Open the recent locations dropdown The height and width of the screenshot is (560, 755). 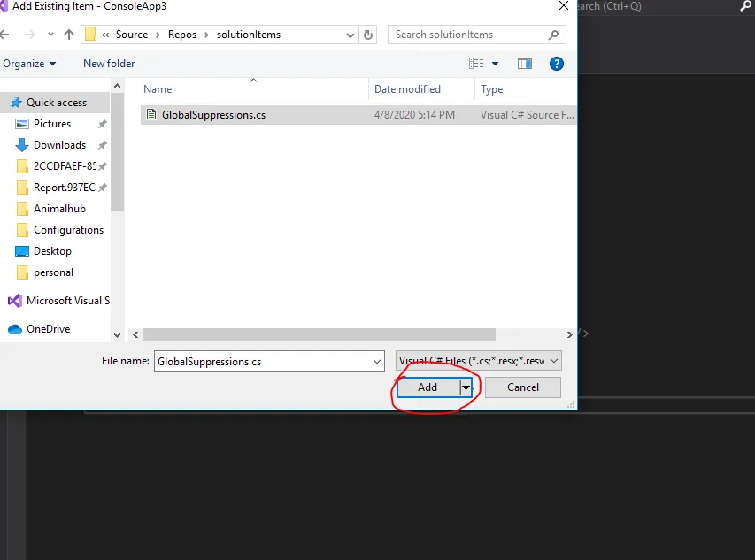[50, 35]
